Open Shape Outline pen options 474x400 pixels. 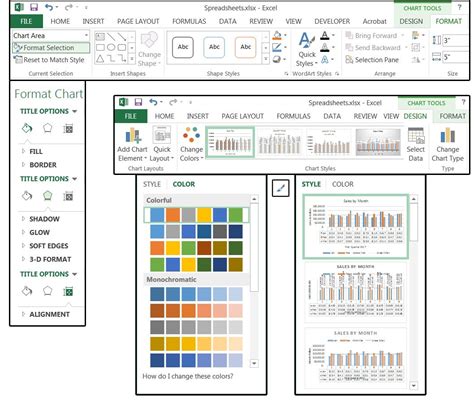[x=280, y=47]
